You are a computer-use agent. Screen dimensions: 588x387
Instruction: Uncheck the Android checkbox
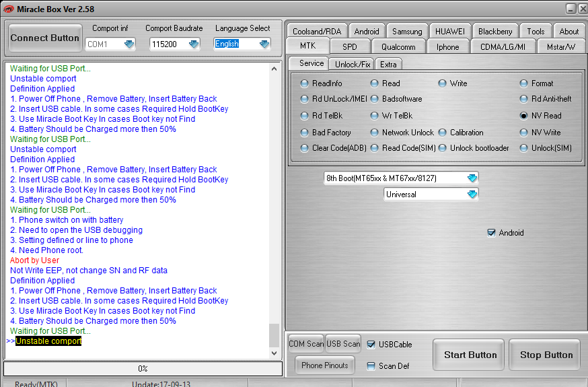[491, 233]
